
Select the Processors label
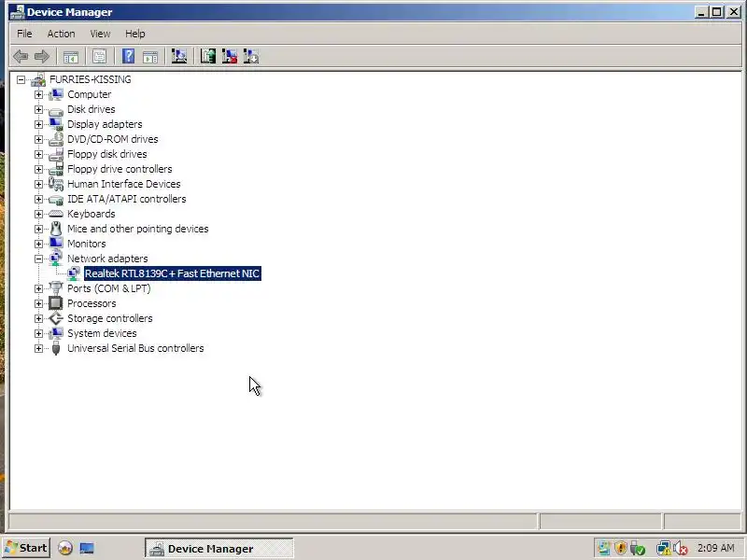point(92,303)
